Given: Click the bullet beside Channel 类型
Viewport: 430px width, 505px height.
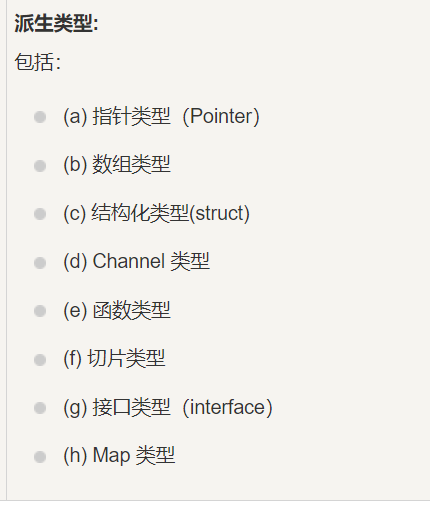Looking at the screenshot, I should click(40, 263).
